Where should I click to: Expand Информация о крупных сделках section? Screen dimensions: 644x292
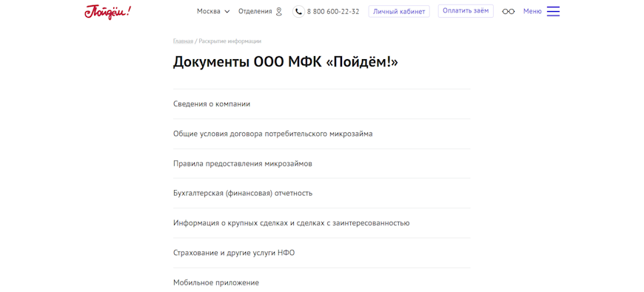point(321,223)
